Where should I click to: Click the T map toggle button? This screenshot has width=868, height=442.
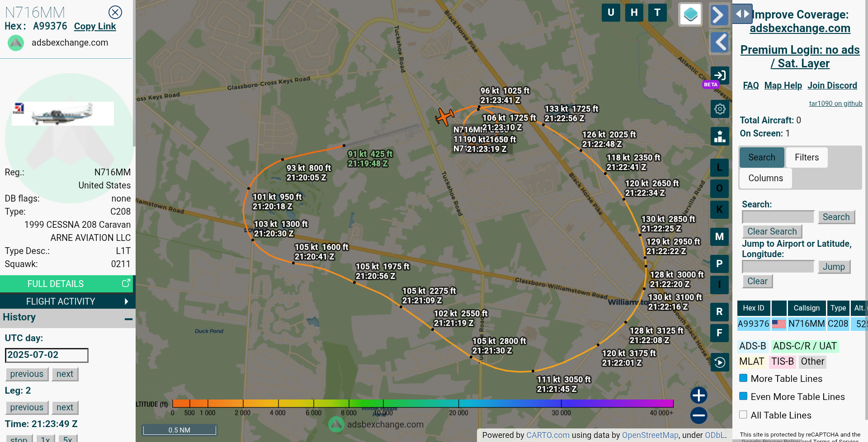657,13
